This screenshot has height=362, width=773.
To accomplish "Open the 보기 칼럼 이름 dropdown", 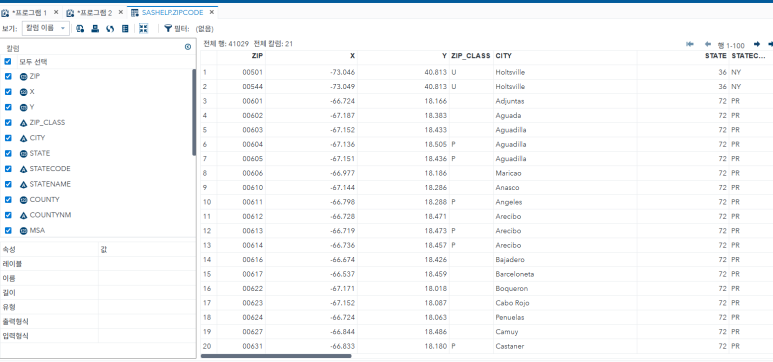I will pos(46,29).
